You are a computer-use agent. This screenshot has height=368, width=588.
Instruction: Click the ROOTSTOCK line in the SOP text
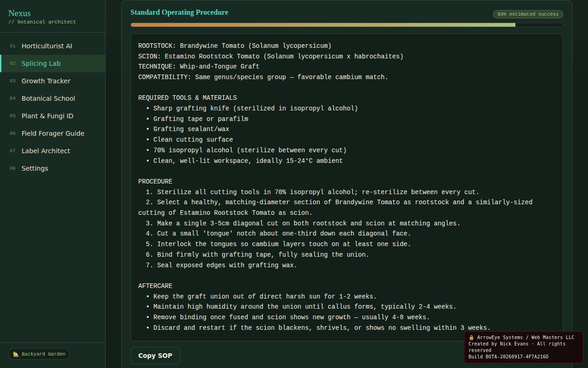tap(235, 46)
